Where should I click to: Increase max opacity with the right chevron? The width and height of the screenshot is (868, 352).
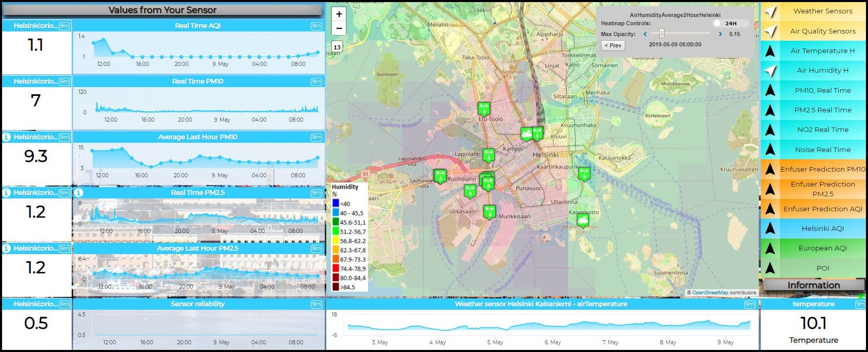tap(720, 34)
